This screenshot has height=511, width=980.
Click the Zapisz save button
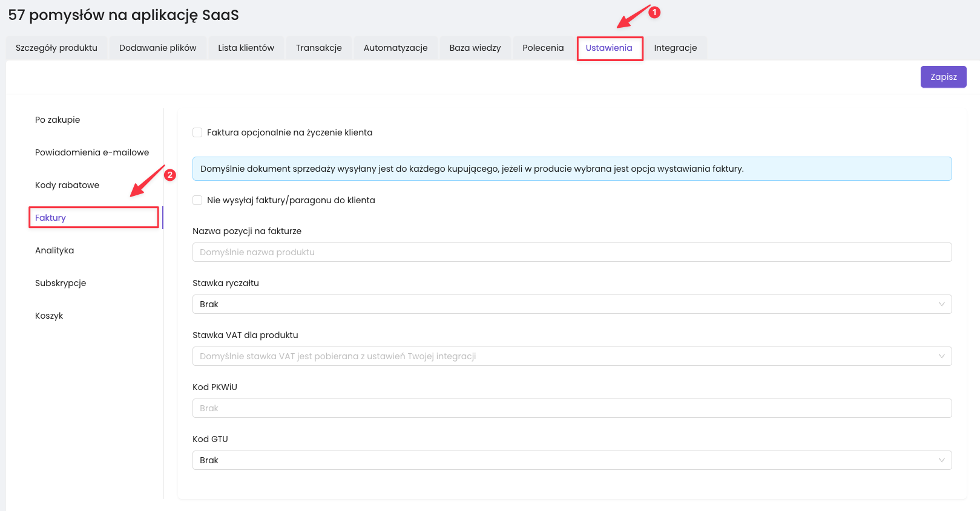pyautogui.click(x=943, y=77)
